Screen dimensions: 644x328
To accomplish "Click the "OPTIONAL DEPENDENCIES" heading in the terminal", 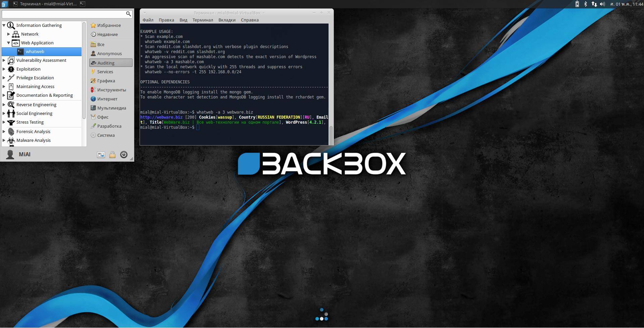I will click(165, 82).
